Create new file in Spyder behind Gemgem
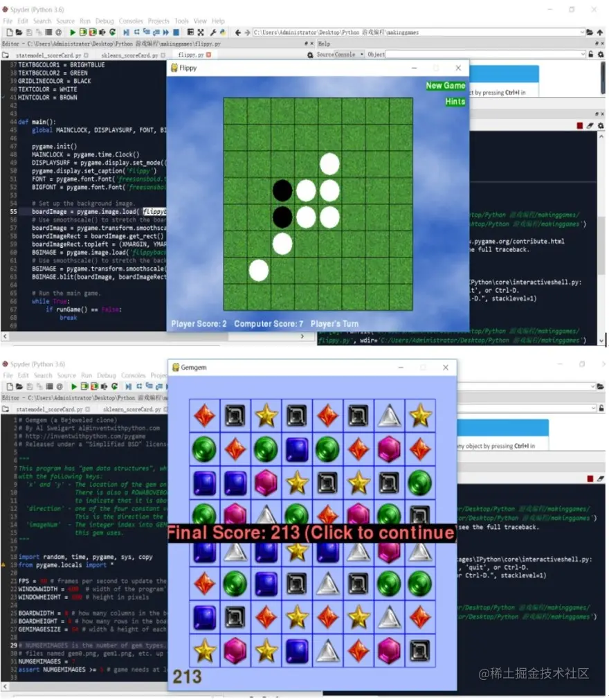The width and height of the screenshot is (609, 700). tap(10, 386)
